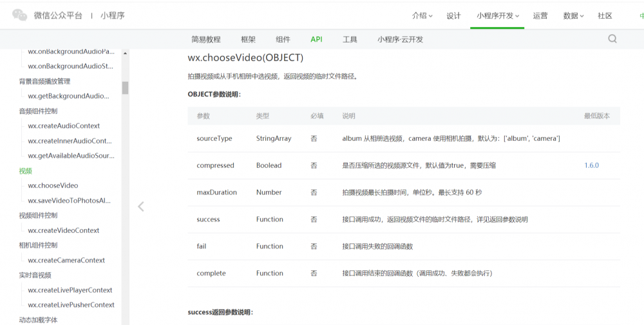Click the sidebar scroll up arrow
Screen dimensions: 644x325
(125, 53)
